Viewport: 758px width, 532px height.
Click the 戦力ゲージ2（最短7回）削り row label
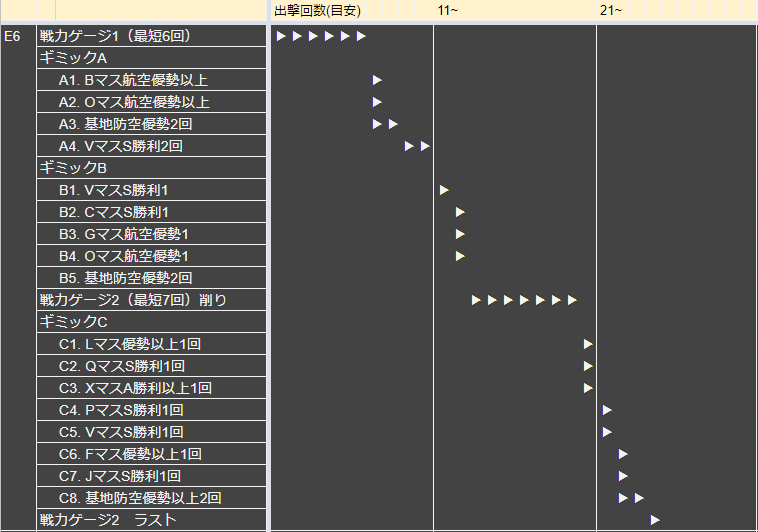tap(151, 300)
